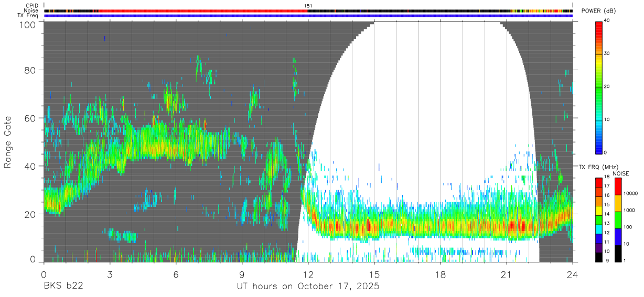Click the 21 tick on UT hours axis
The image size is (644, 297).
[x=506, y=273]
